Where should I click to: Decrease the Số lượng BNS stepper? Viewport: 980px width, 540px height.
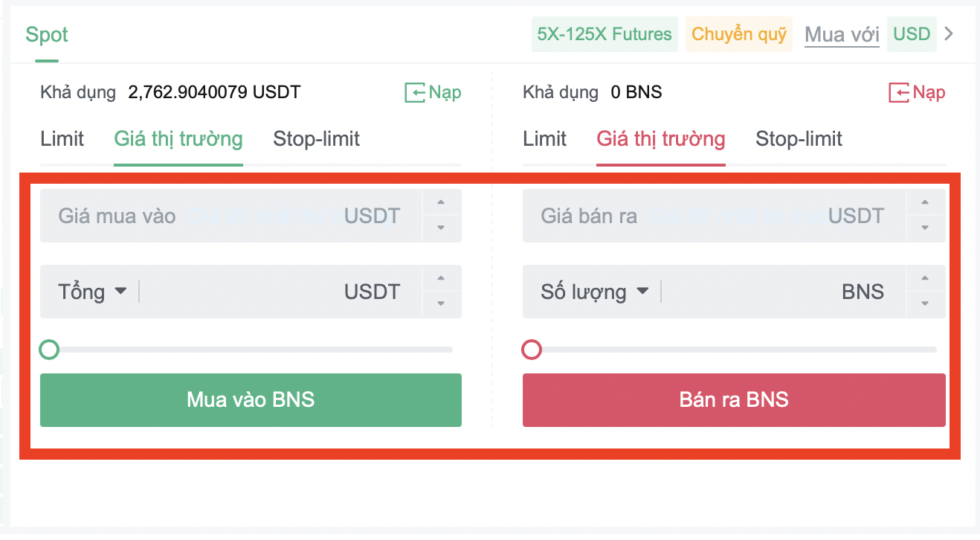tap(925, 303)
